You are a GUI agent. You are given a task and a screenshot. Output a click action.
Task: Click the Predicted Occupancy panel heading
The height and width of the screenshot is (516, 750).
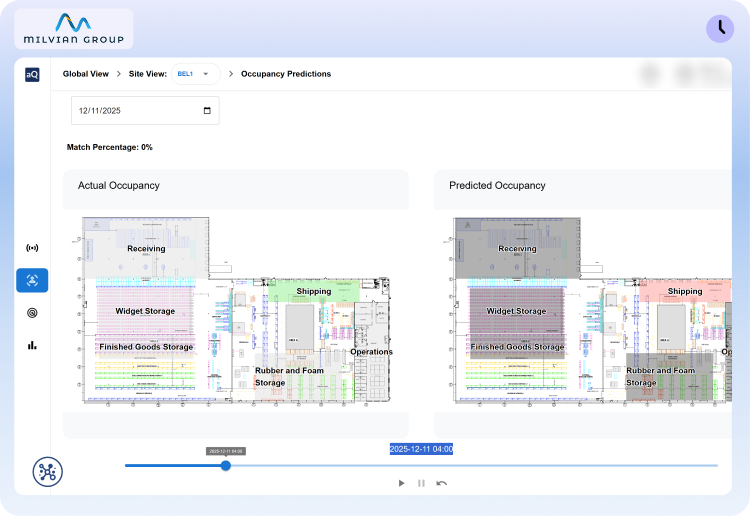click(x=497, y=186)
